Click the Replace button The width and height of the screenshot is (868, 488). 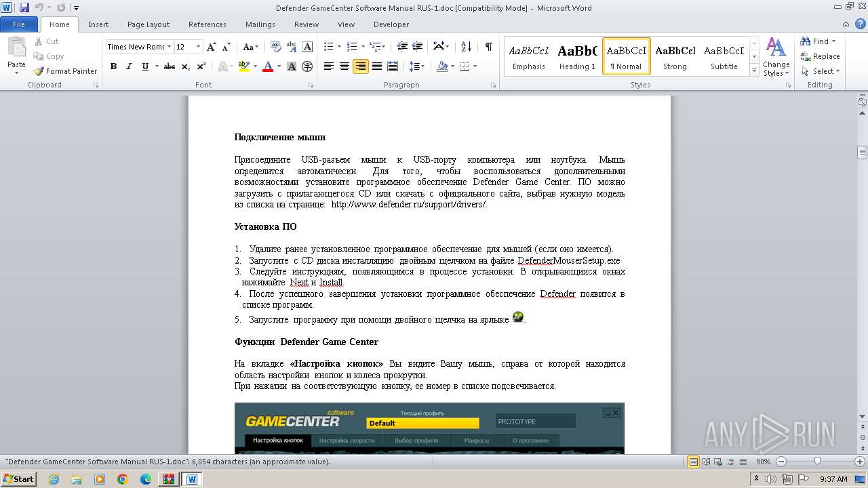point(820,56)
